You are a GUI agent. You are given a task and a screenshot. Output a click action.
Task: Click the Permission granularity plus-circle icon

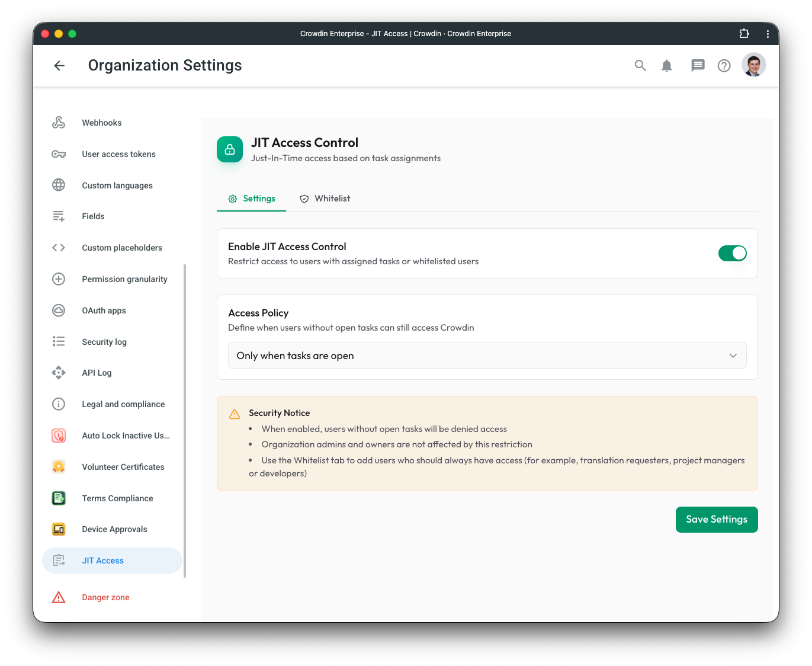(59, 279)
